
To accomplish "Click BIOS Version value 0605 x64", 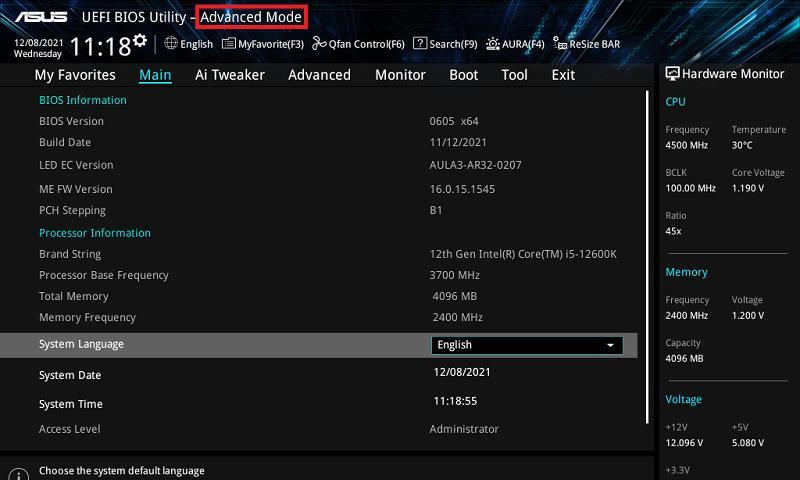I will pyautogui.click(x=454, y=121).
